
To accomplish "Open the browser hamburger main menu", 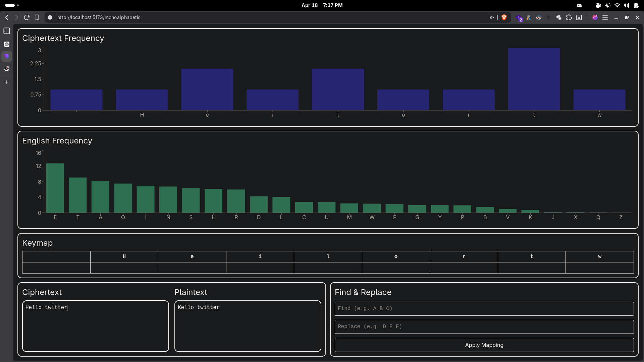I will coord(605,17).
